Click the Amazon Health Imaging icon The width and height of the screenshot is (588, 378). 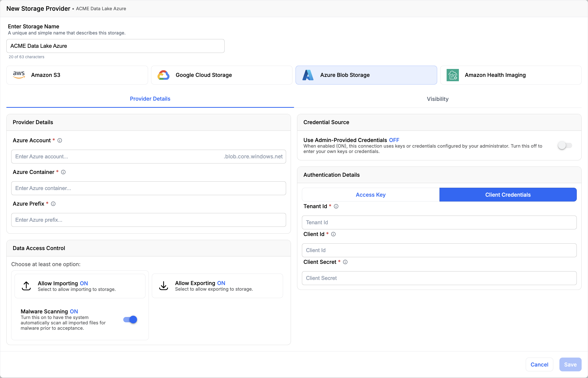pos(453,75)
